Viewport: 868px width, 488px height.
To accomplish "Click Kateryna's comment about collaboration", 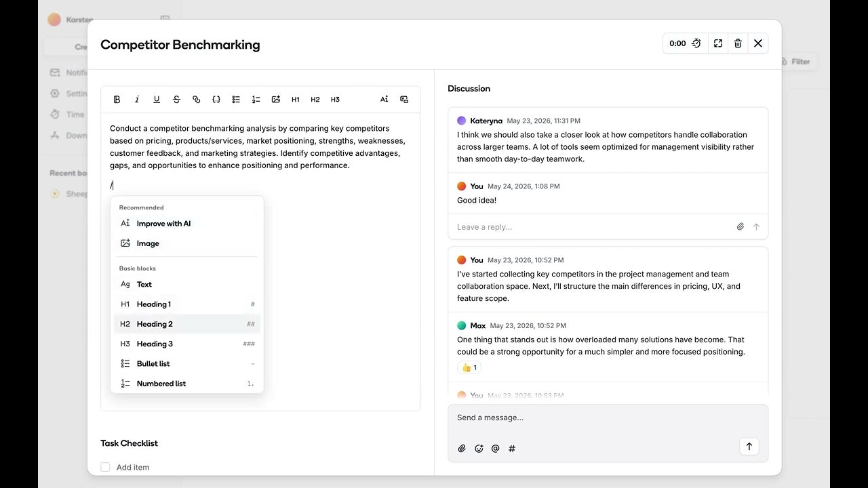I will pyautogui.click(x=606, y=147).
